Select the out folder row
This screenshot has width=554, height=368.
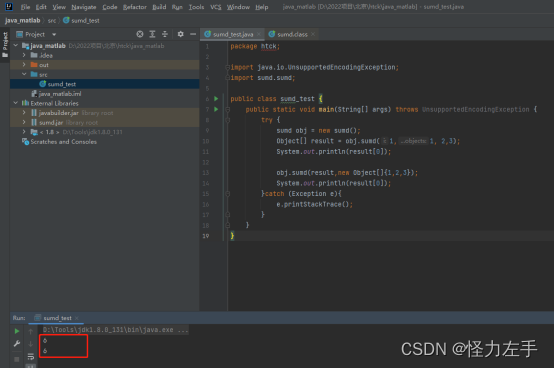tap(105, 65)
